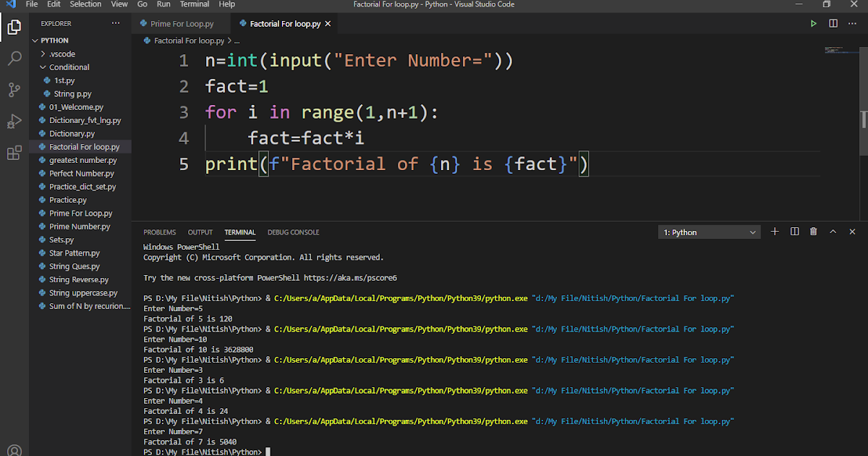Collapse the Conditional folder
Screen dimensions: 868x456
click(80, 67)
